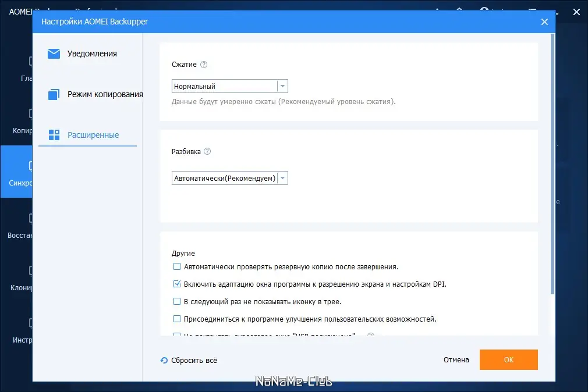This screenshot has height=392, width=588.
Task: Click the Настройки AOMEI Backupper title text
Action: (94, 22)
